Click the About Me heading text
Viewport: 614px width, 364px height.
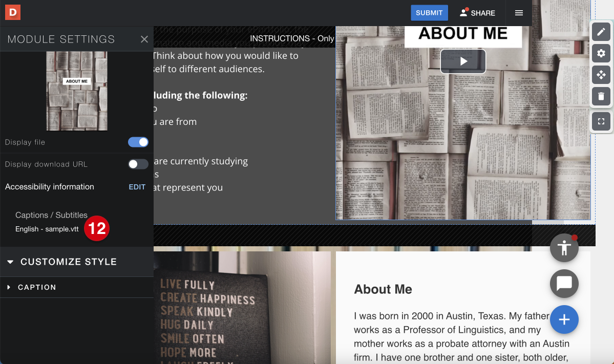(x=383, y=289)
